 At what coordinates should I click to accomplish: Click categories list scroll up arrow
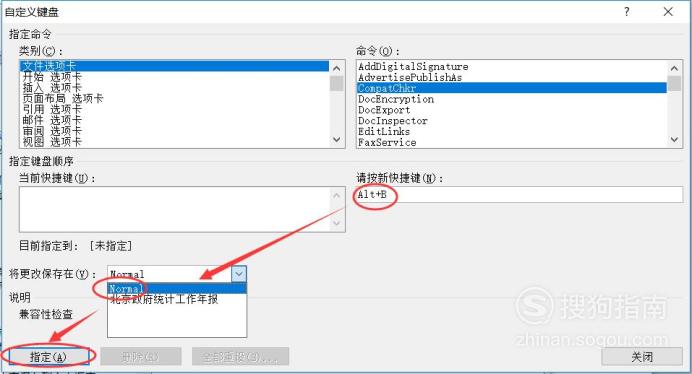pyautogui.click(x=336, y=68)
